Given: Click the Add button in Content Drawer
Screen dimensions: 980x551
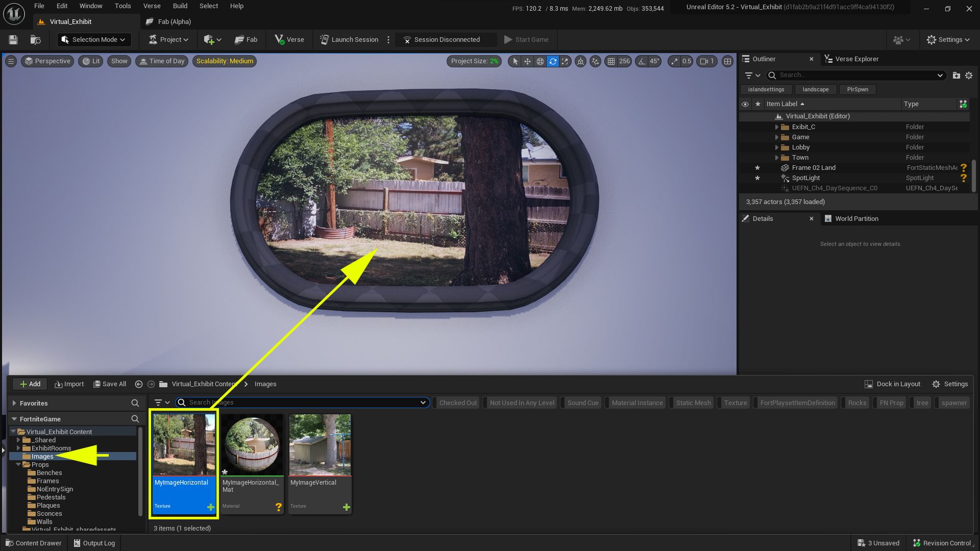Looking at the screenshot, I should pos(30,384).
